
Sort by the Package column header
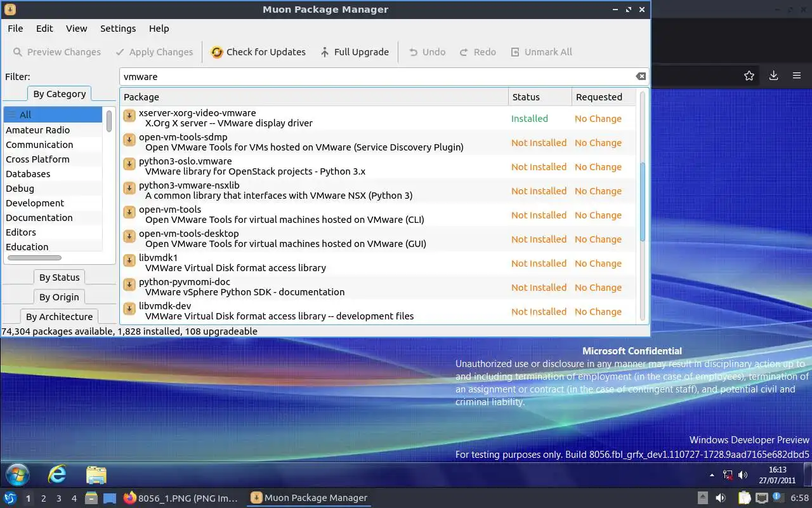click(314, 97)
